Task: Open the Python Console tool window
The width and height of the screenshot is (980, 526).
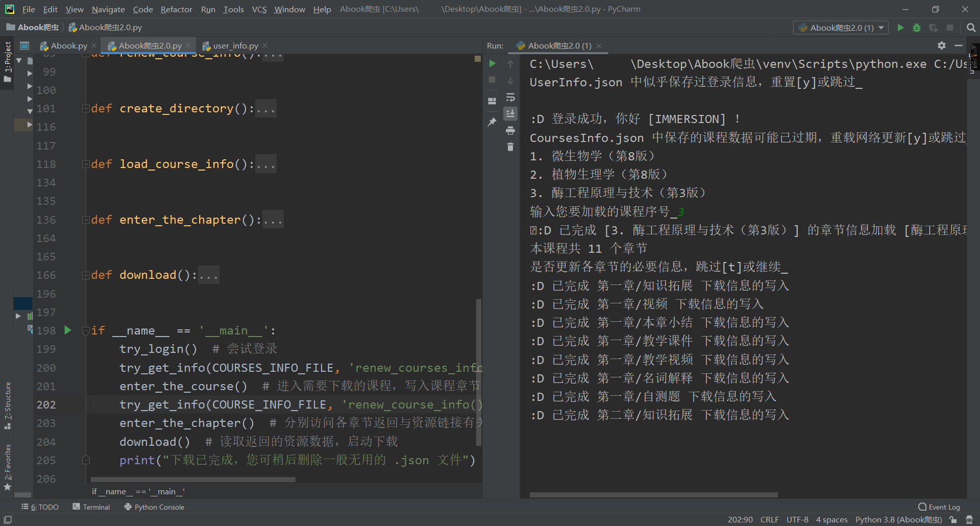Action: point(154,507)
